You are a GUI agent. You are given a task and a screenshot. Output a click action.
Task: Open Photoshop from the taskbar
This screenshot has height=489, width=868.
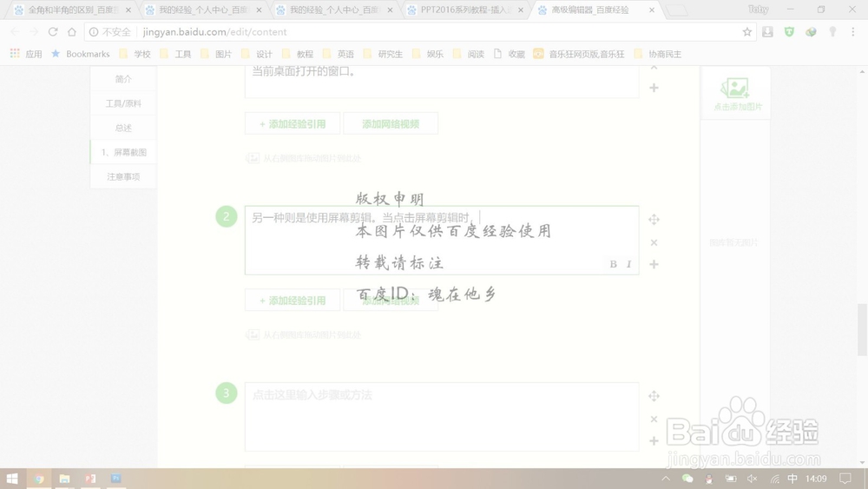click(x=115, y=479)
